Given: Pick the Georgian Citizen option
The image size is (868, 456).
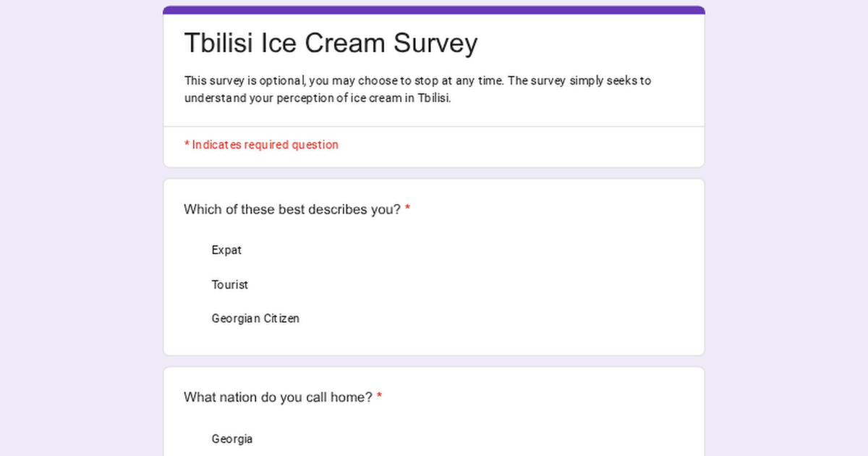Looking at the screenshot, I should click(x=255, y=318).
